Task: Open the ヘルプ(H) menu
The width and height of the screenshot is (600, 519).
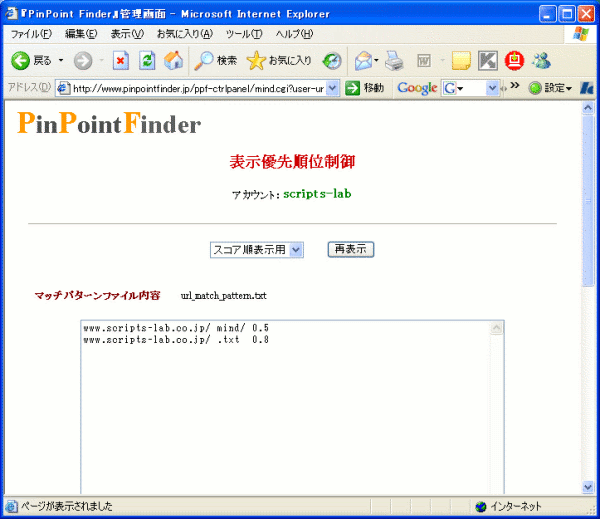Action: 294,34
